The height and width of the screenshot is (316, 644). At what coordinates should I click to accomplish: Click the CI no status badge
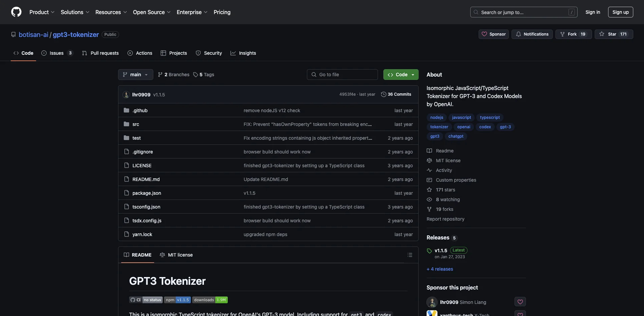[x=146, y=300]
